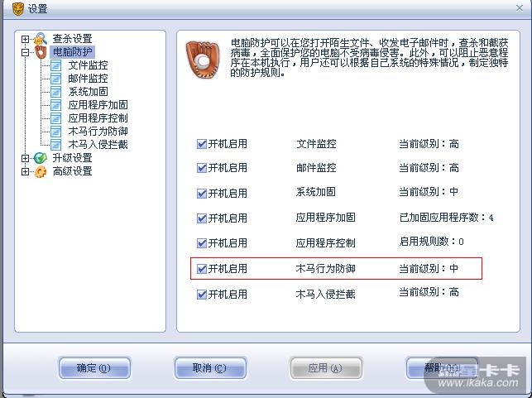Image resolution: width=532 pixels, height=398 pixels.
Task: Click 启用规则数：0 text
Action: (x=432, y=242)
